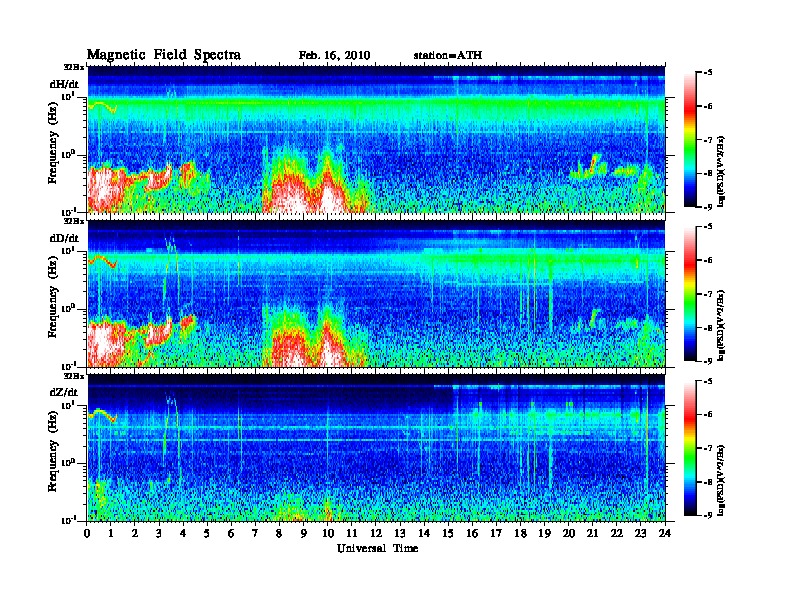Click the "12" hour tick label
Image resolution: width=792 pixels, height=612 pixels.
(x=375, y=534)
